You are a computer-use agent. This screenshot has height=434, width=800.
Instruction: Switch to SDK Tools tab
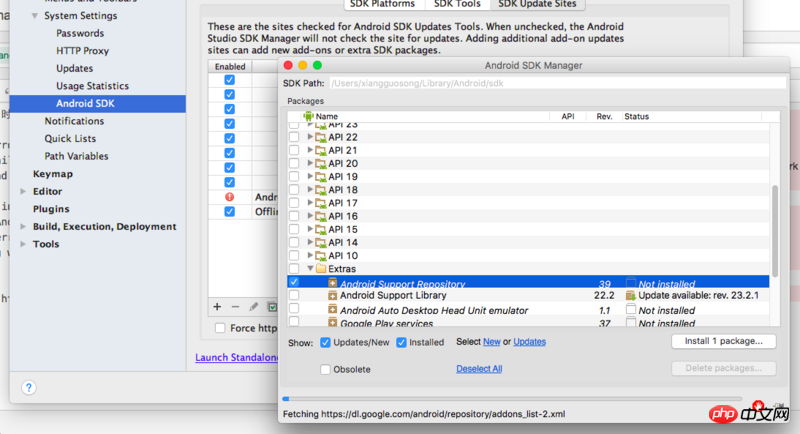pos(457,4)
